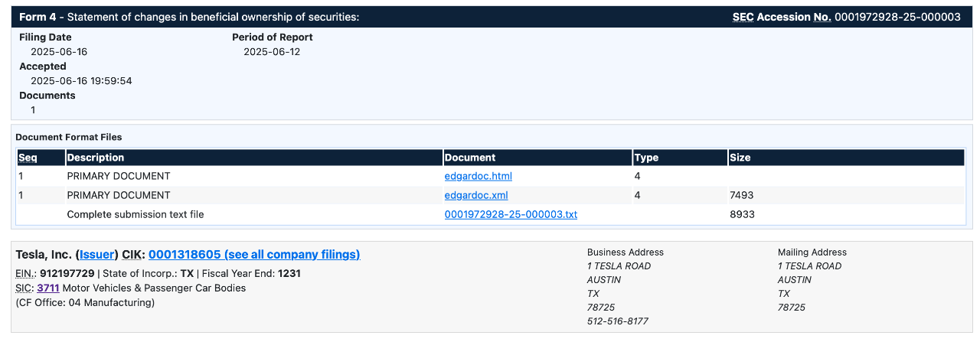Click the Business Address phone number 512-516-8177
The width and height of the screenshot is (980, 342).
point(617,321)
